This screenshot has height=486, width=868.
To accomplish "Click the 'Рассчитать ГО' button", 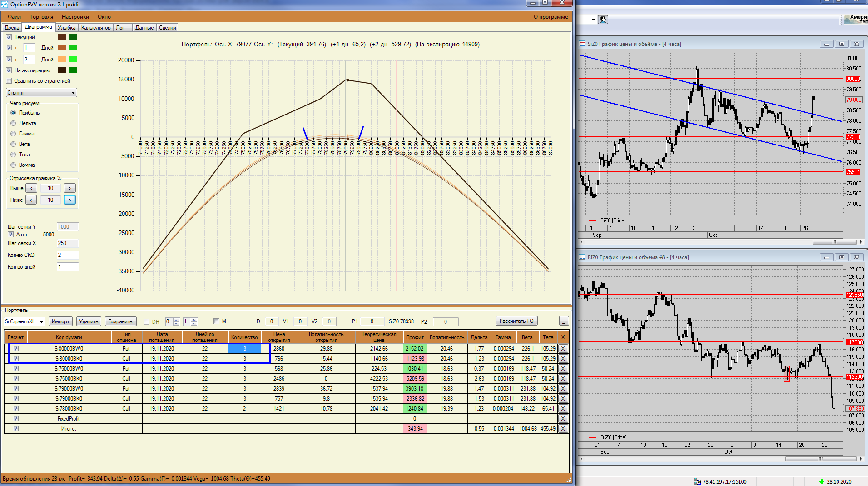I will pos(516,321).
